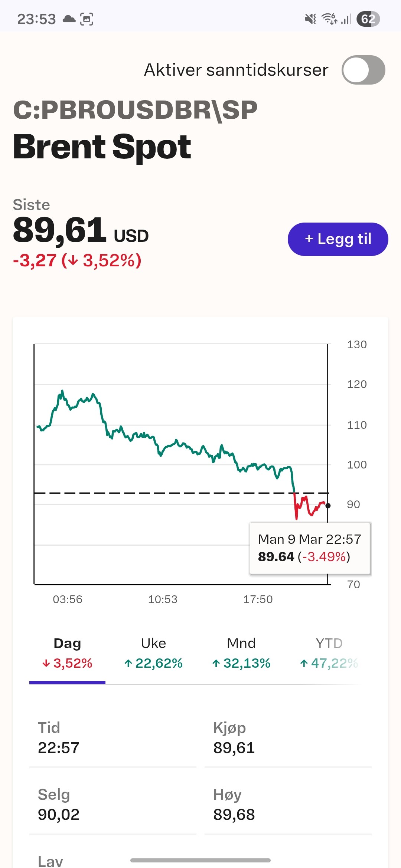
Task: Tap the cloud weather status icon
Action: [69, 19]
